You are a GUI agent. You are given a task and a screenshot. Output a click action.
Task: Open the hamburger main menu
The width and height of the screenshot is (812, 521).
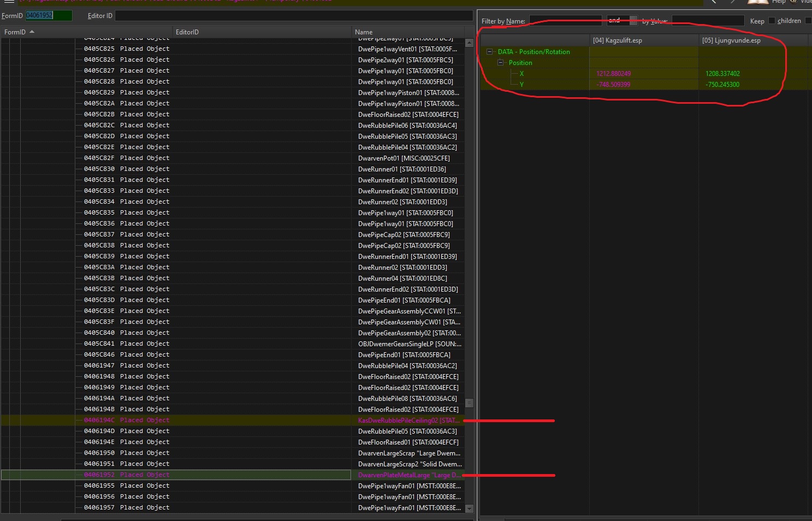click(9, 2)
